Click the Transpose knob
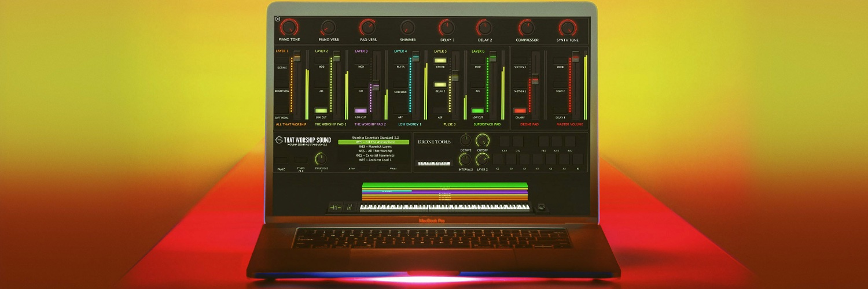Image resolution: width=868 pixels, height=289 pixels. click(321, 158)
